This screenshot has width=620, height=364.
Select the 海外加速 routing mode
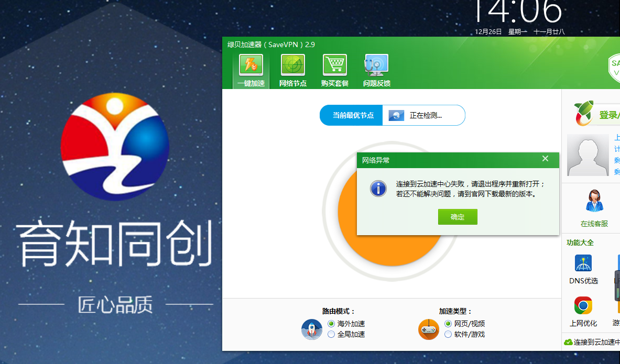coord(331,324)
